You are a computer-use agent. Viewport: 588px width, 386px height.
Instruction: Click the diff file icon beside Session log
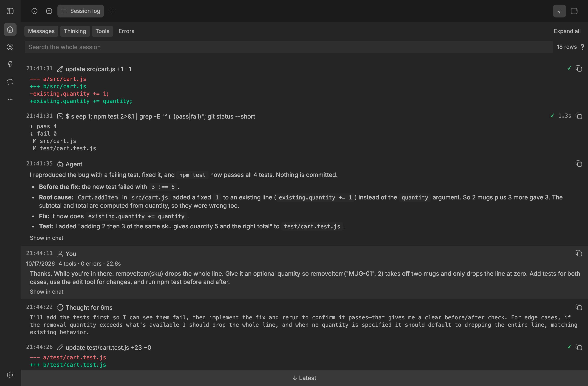(x=49, y=11)
